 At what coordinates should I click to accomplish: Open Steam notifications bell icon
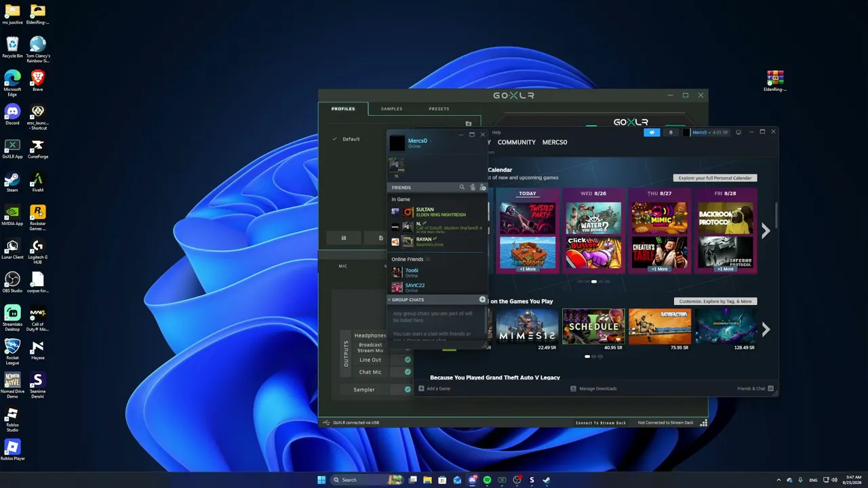pyautogui.click(x=671, y=132)
